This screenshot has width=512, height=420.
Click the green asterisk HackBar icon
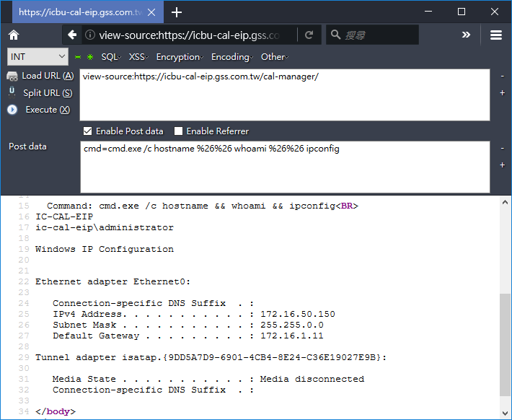pos(90,57)
